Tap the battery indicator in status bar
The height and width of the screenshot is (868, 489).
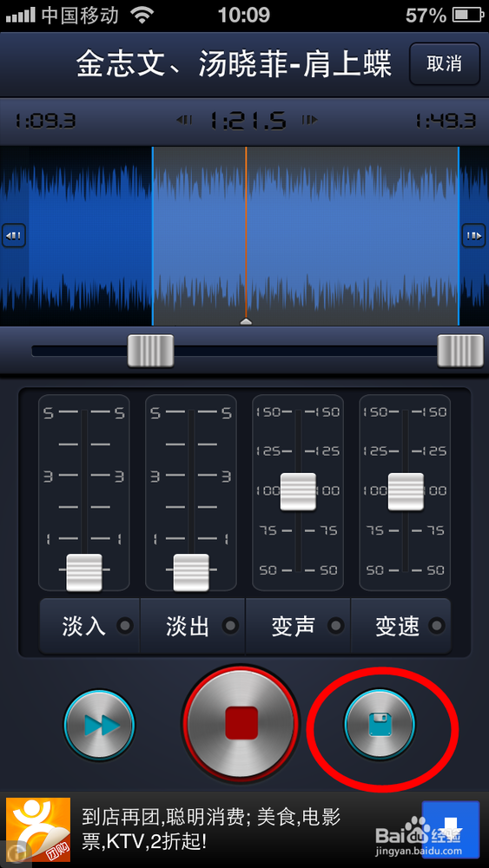pos(467,16)
